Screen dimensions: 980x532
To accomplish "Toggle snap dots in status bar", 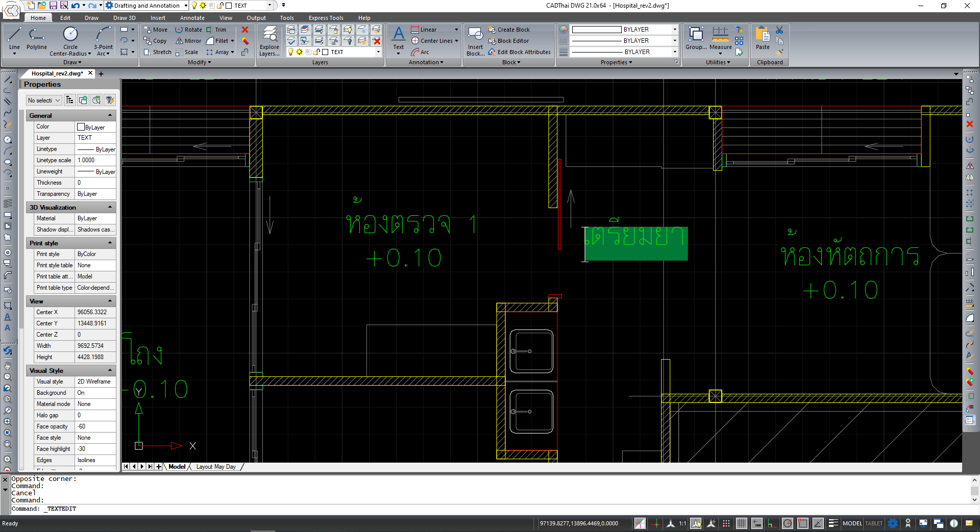I will [x=726, y=523].
